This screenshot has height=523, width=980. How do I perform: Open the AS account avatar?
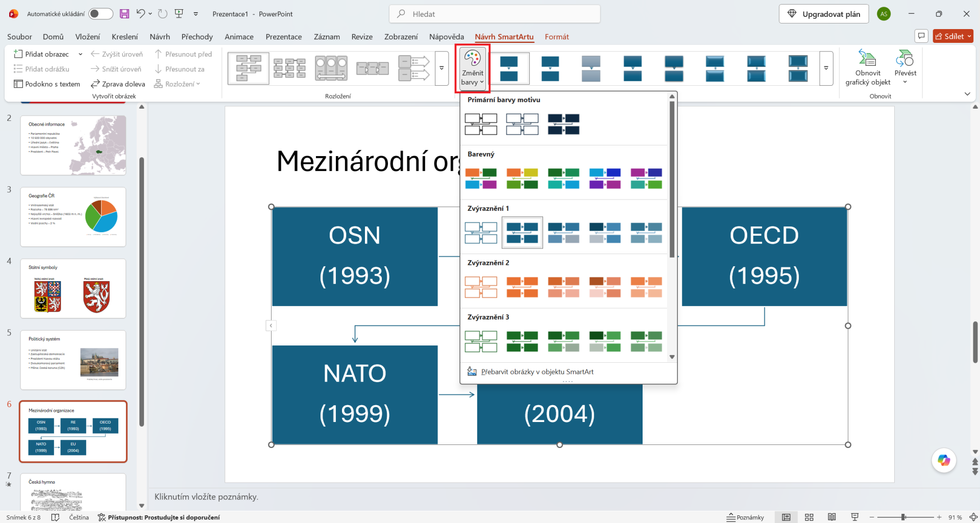tap(884, 14)
